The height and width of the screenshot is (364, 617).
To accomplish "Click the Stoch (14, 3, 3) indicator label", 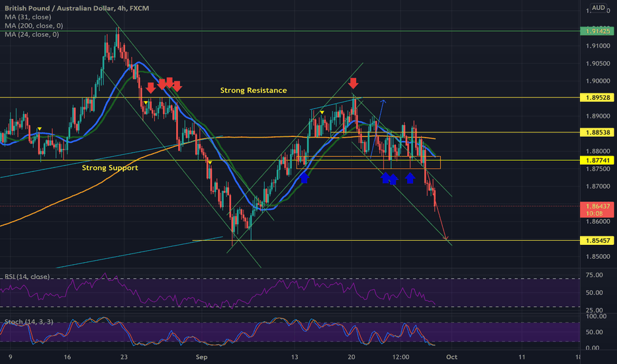I will pyautogui.click(x=28, y=322).
